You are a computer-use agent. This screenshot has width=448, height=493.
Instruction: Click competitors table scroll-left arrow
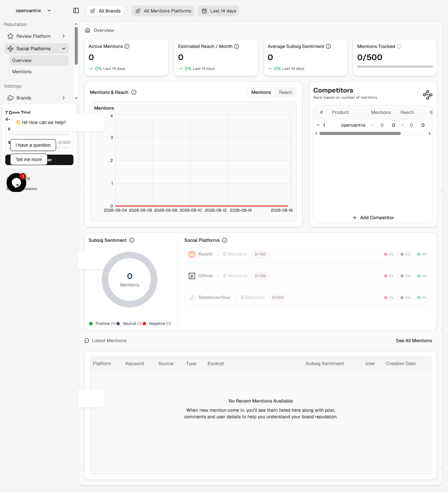pyautogui.click(x=316, y=134)
